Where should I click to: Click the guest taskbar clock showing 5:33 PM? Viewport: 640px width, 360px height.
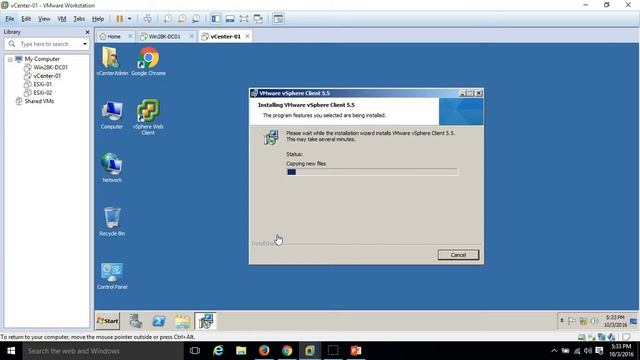615,321
